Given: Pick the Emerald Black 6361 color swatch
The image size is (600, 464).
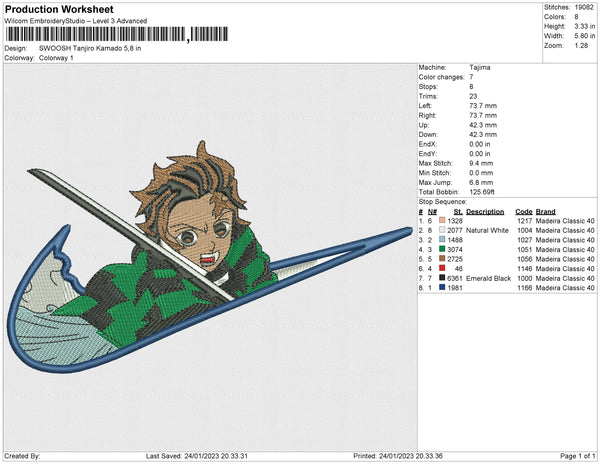Looking at the screenshot, I should [x=442, y=278].
